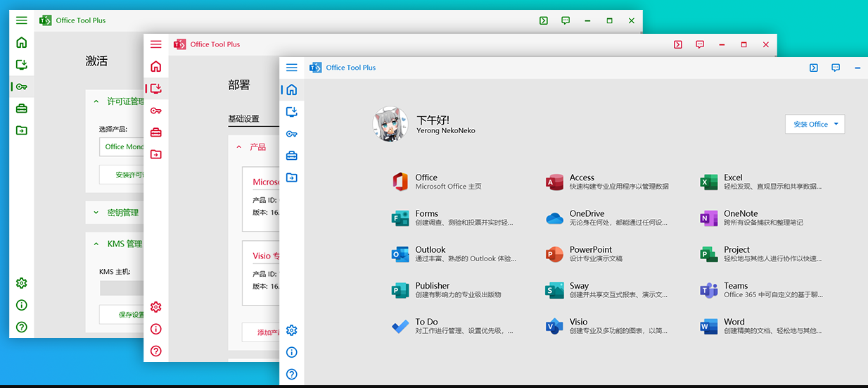Collapse the 许可证管理 section

click(96, 101)
